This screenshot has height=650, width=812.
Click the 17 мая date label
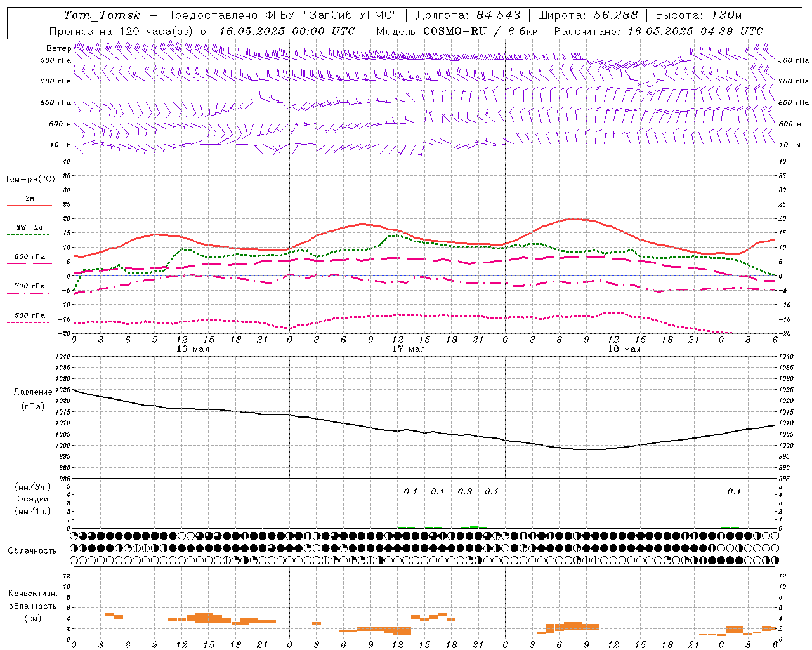point(408,349)
